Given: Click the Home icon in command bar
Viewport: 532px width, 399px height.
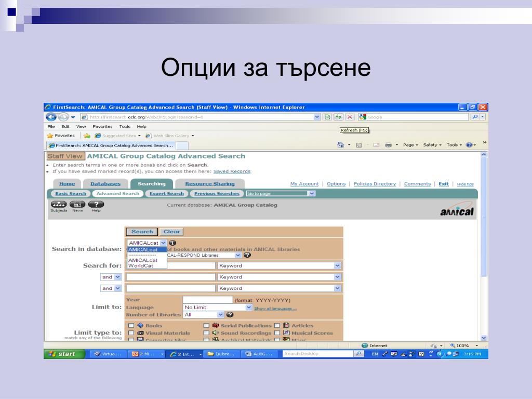Looking at the screenshot, I should click(341, 145).
